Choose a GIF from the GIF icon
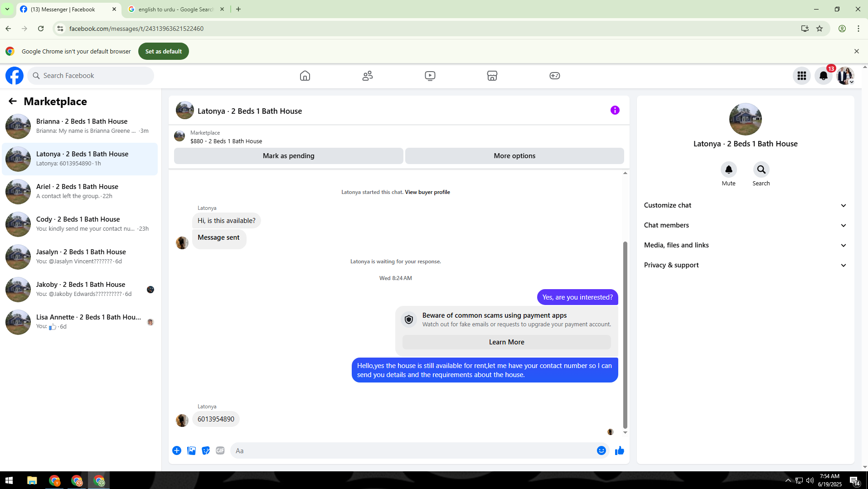The height and width of the screenshot is (489, 868). 220,450
